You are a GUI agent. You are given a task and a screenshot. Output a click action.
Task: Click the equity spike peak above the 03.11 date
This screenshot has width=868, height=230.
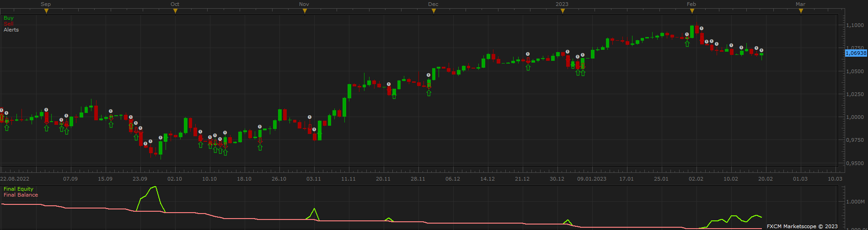[x=314, y=209]
